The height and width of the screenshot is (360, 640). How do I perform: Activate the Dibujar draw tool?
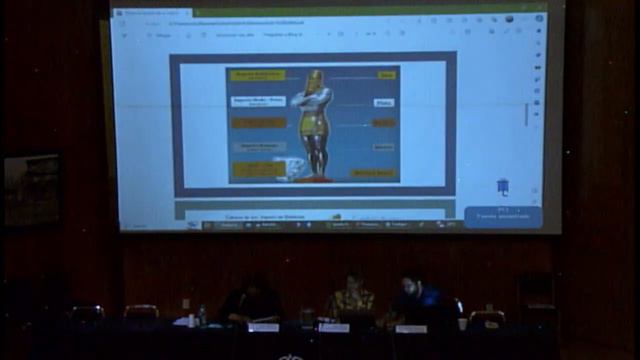coord(160,36)
